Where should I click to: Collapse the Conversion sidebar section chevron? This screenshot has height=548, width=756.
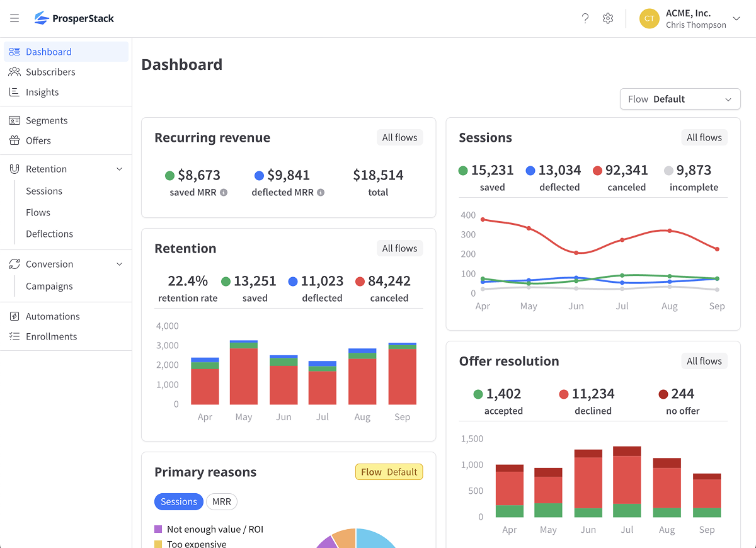[x=120, y=264]
